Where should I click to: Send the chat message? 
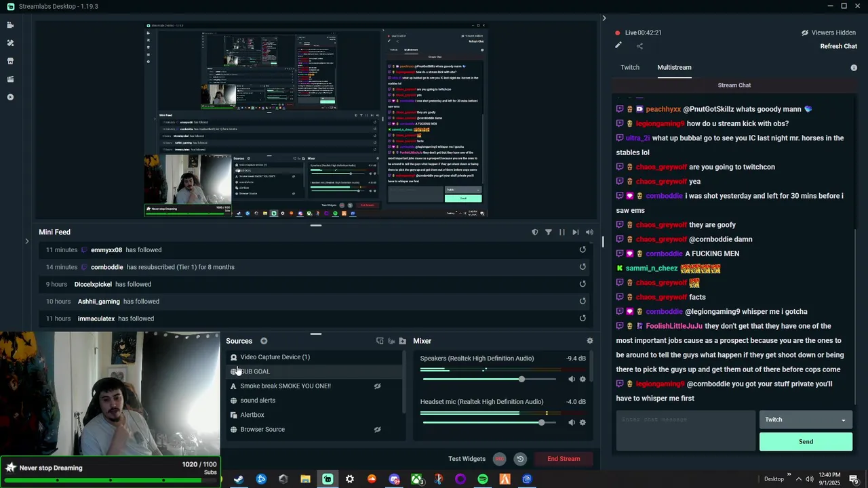[806, 442]
